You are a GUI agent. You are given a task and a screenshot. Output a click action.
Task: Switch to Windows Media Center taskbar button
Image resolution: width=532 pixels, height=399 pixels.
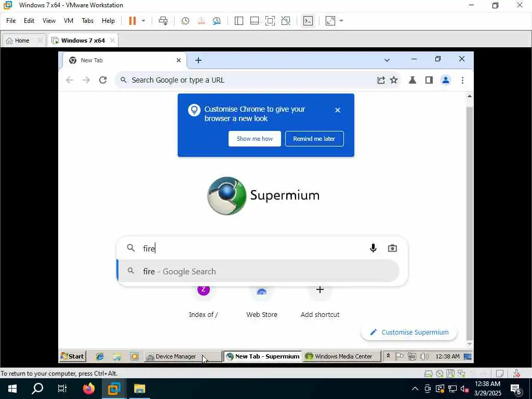[x=341, y=356]
